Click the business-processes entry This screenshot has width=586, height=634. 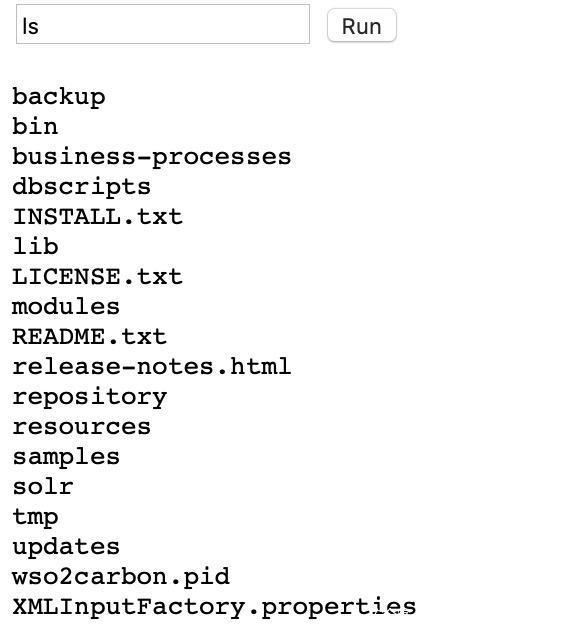[152, 157]
